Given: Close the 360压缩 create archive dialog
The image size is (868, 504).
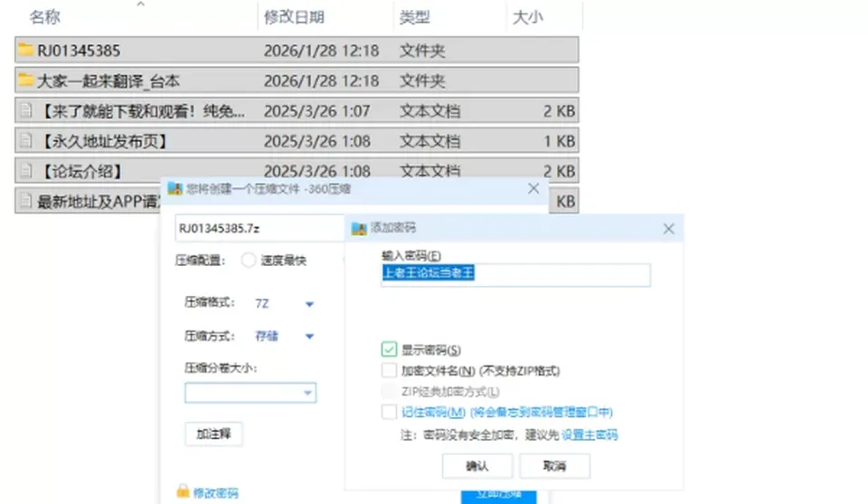Looking at the screenshot, I should (533, 188).
